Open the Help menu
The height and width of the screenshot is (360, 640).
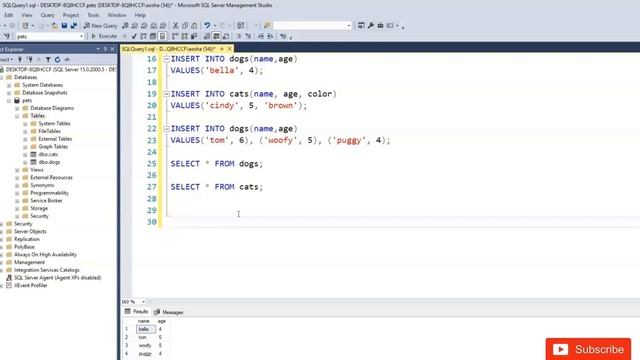pos(140,15)
